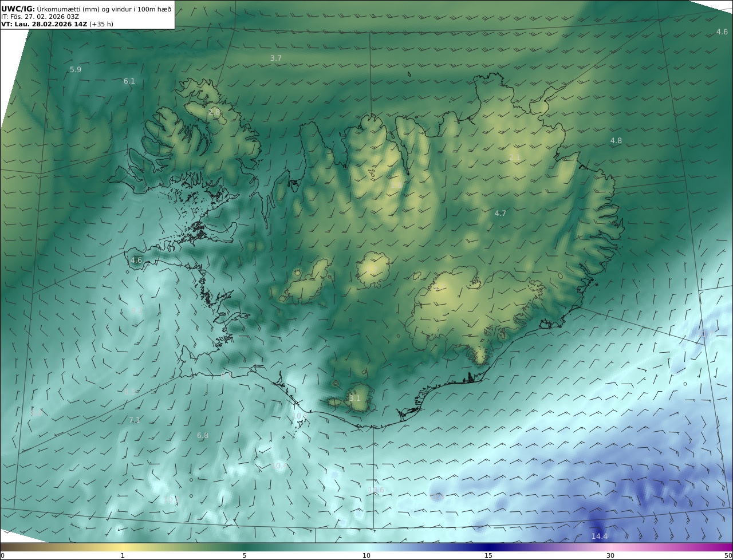Click the map title 'Úrkomumætti (mm) og vindur í 100m hæð'
Screen dimensions: 733x560
tap(104, 9)
